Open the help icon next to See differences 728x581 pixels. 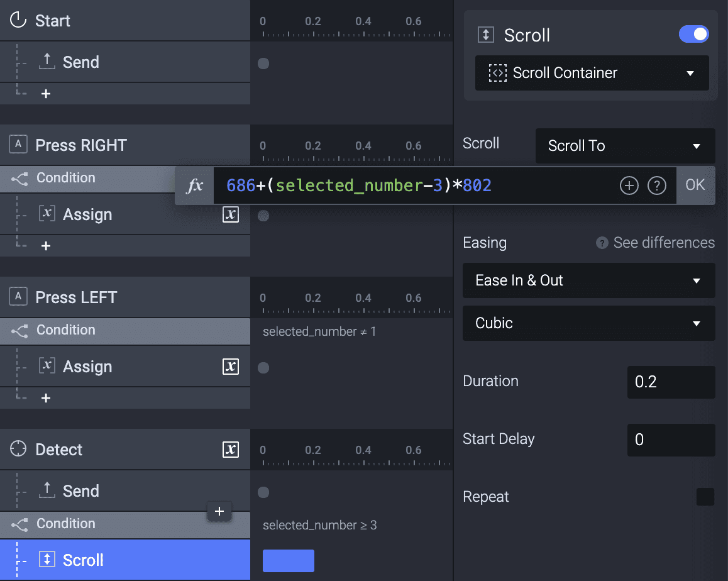[x=602, y=243]
